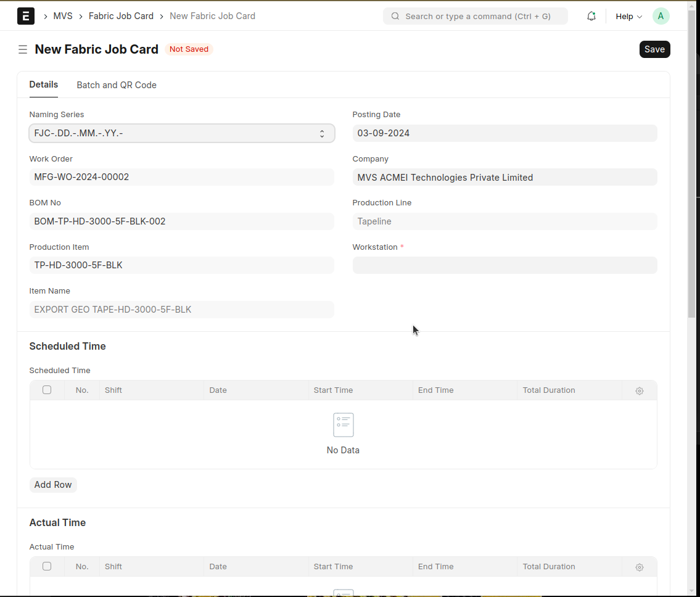The image size is (700, 597).
Task: Switch to Batch and QR Code tab
Action: (117, 85)
